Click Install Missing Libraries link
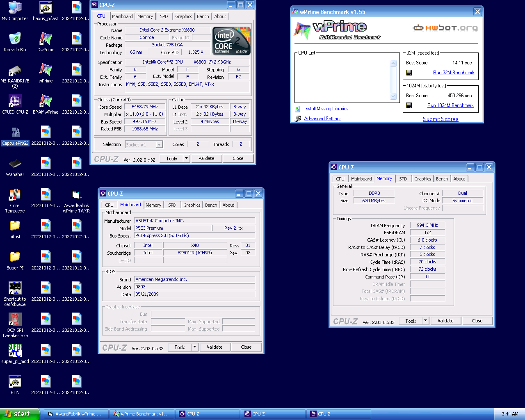Image resolution: width=525 pixels, height=420 pixels. (x=326, y=109)
